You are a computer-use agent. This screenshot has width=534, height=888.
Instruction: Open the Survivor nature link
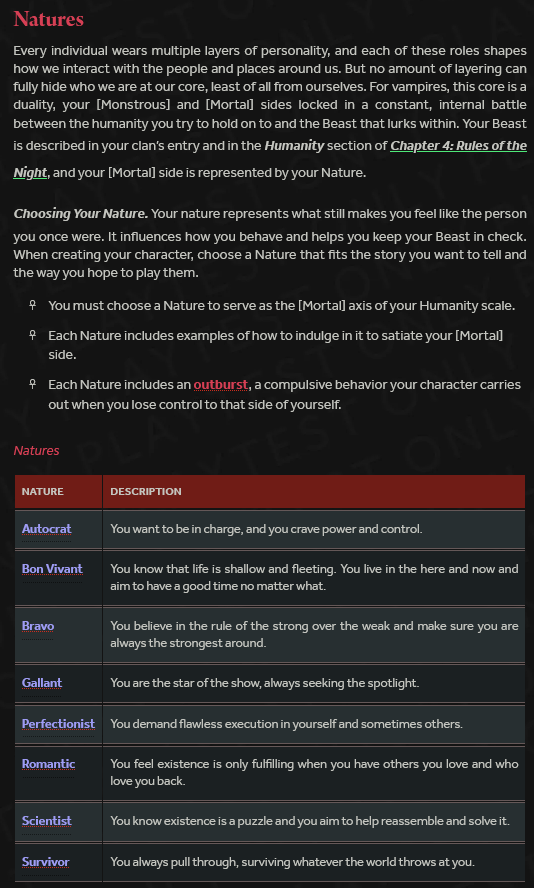pyautogui.click(x=45, y=862)
